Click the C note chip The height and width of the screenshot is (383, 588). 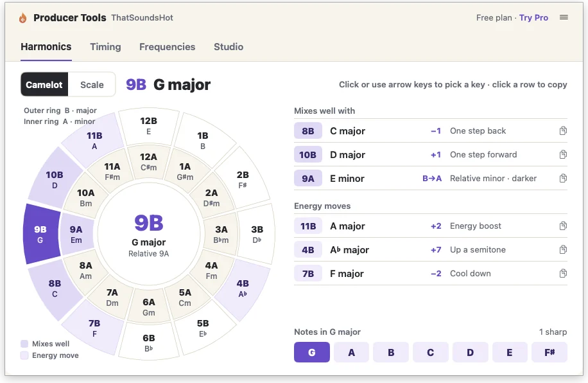(x=431, y=352)
